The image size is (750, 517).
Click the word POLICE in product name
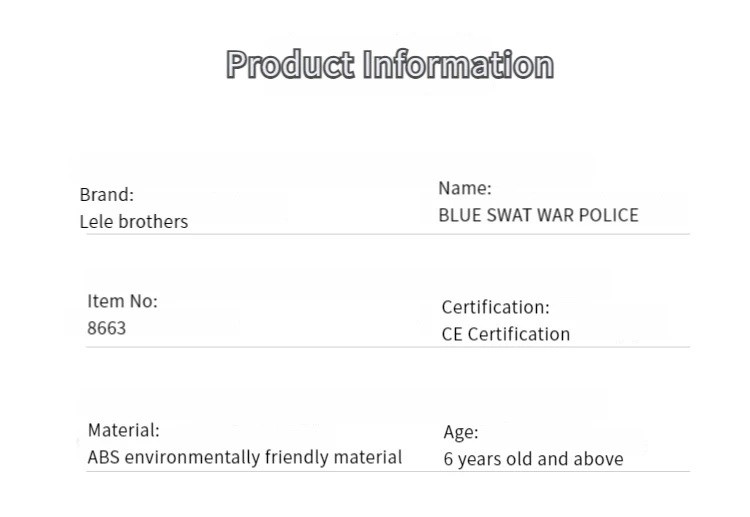tap(608, 215)
